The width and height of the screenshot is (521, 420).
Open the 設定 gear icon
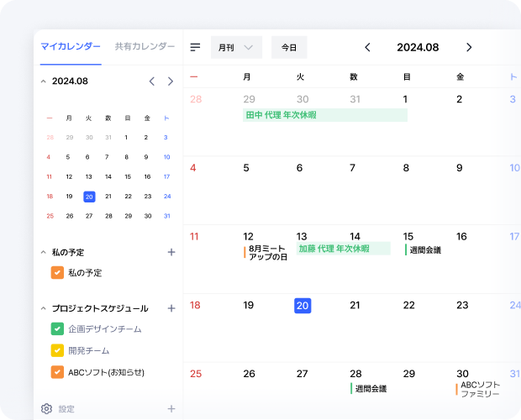click(46, 409)
